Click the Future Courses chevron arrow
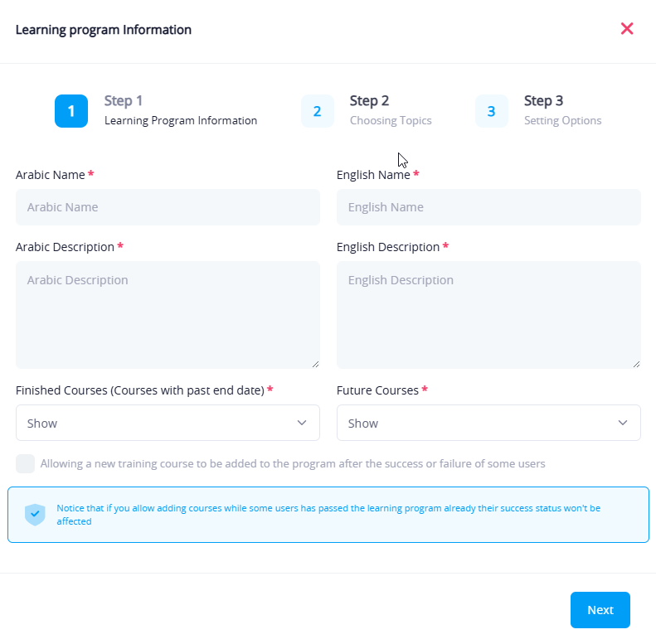Image resolution: width=656 pixels, height=644 pixels. tap(623, 423)
